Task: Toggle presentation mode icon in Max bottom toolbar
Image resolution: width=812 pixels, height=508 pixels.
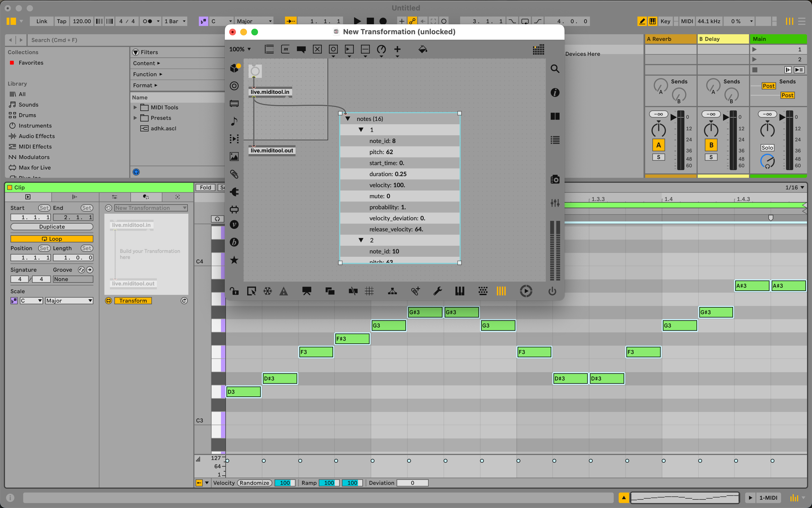Action: pos(307,291)
